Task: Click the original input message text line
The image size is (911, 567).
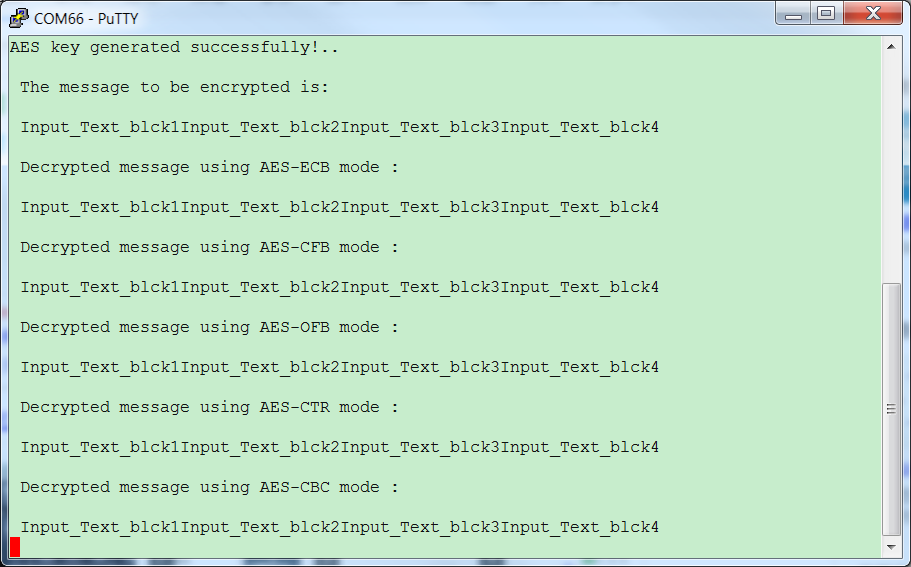Action: click(x=340, y=127)
